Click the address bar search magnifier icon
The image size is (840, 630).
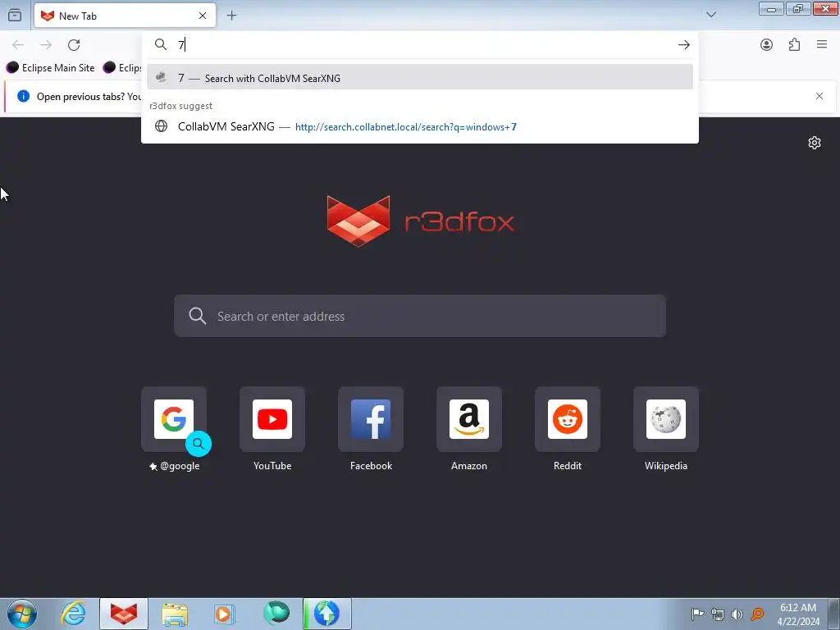click(161, 44)
